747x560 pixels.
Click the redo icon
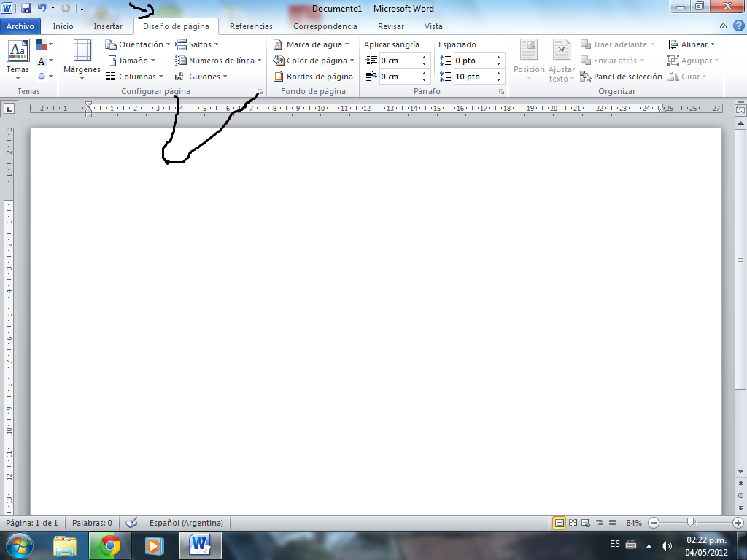66,8
